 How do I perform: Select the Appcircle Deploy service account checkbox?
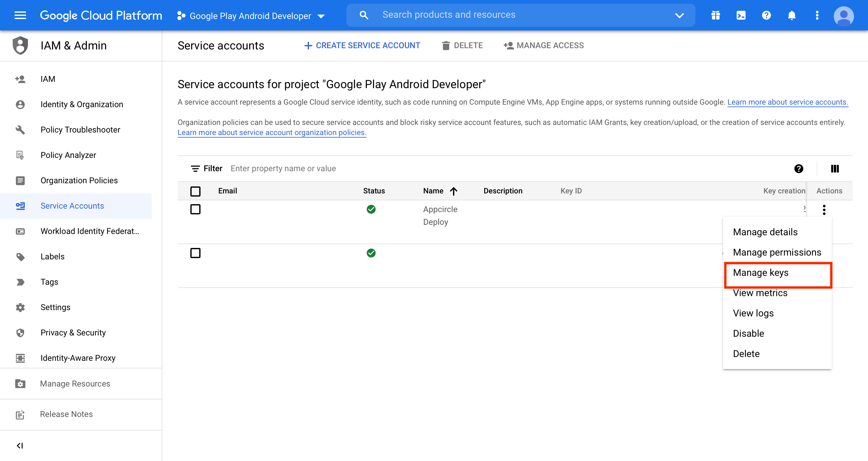(195, 209)
